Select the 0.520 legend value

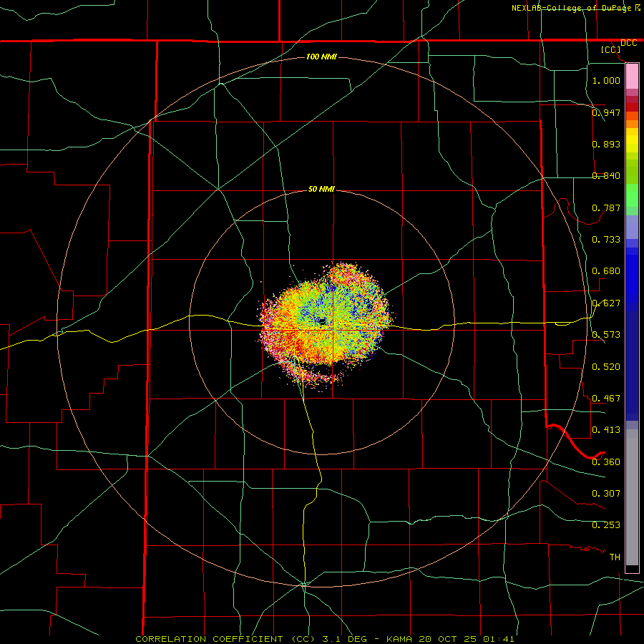click(606, 367)
